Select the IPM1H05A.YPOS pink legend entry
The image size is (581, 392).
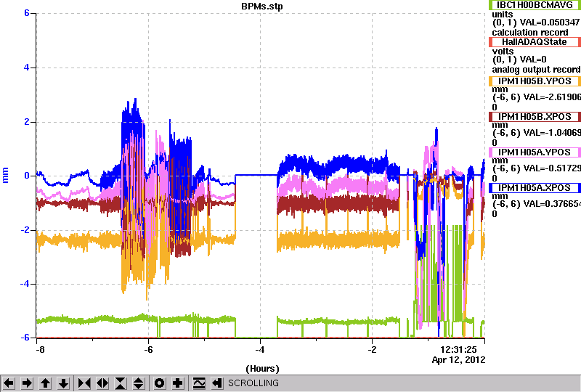535,152
